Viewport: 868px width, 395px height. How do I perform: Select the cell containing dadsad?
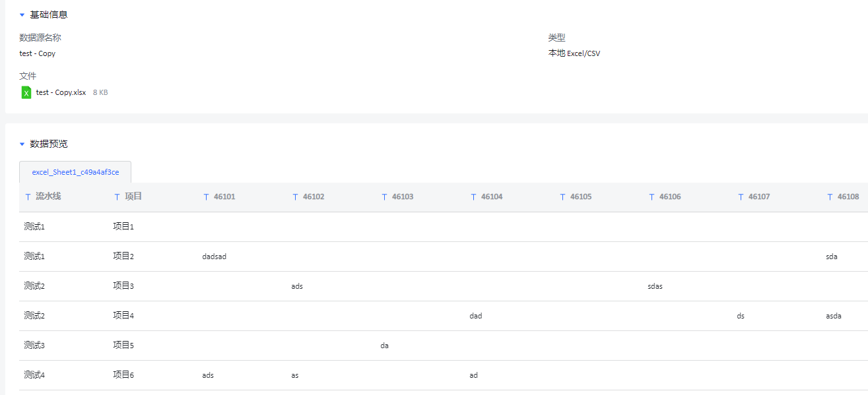pos(214,257)
